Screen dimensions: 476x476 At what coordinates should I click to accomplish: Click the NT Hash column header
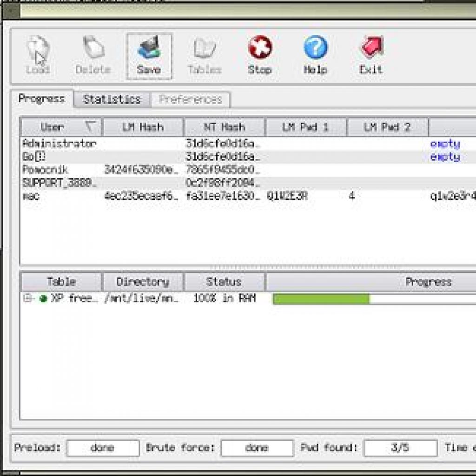(x=225, y=127)
